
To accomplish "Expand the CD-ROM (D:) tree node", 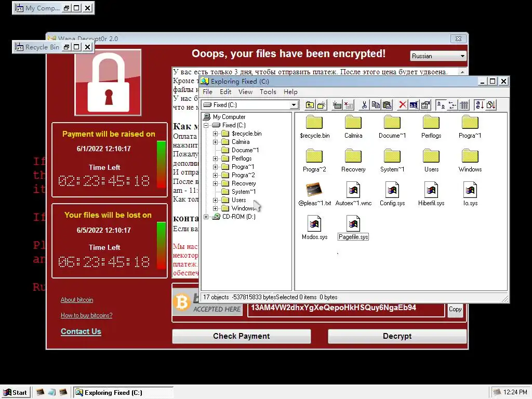I will [x=206, y=217].
